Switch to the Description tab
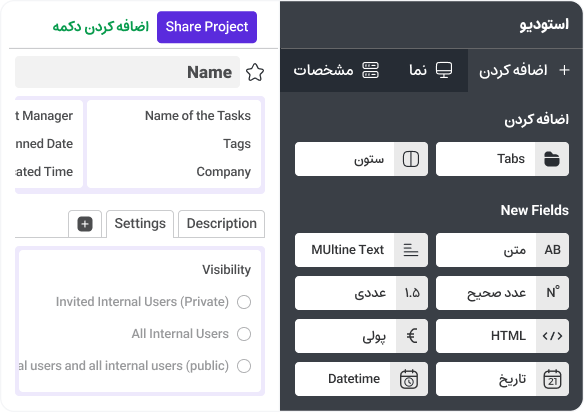The image size is (584, 412). [222, 224]
